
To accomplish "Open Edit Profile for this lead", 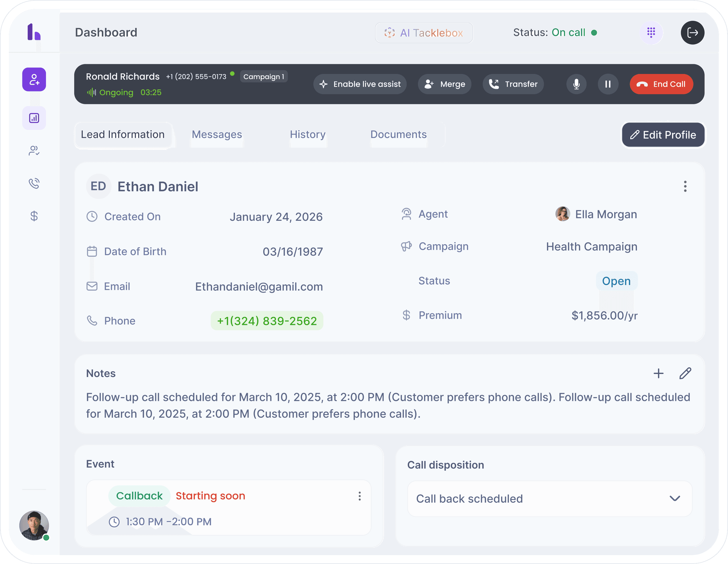I will (x=663, y=135).
